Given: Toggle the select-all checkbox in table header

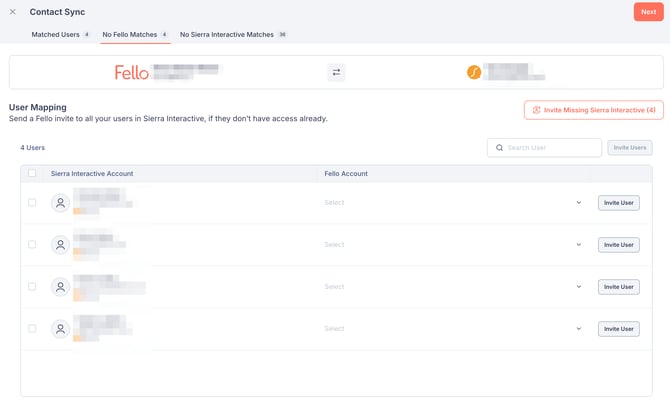Looking at the screenshot, I should tap(32, 173).
